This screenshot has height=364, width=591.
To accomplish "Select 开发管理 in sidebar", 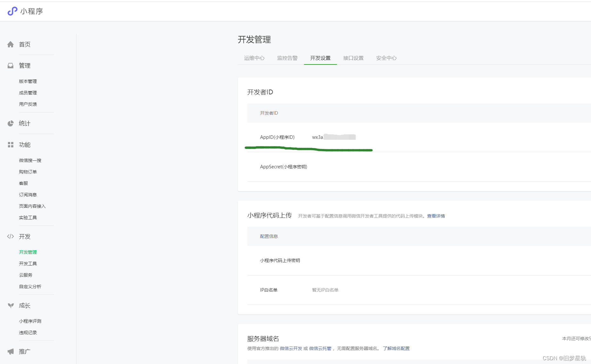I will (28, 252).
